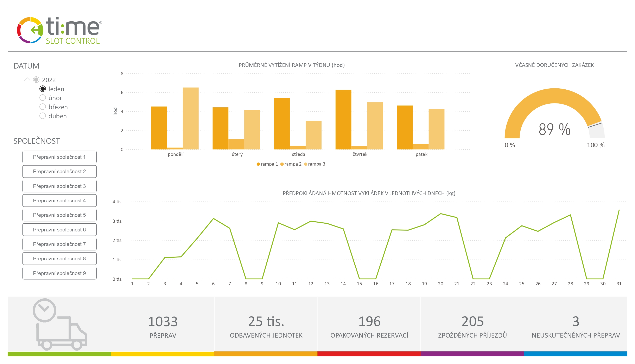Image resolution: width=635 pixels, height=364 pixels.
Task: Click the čtvrtek axis label
Action: coord(360,154)
